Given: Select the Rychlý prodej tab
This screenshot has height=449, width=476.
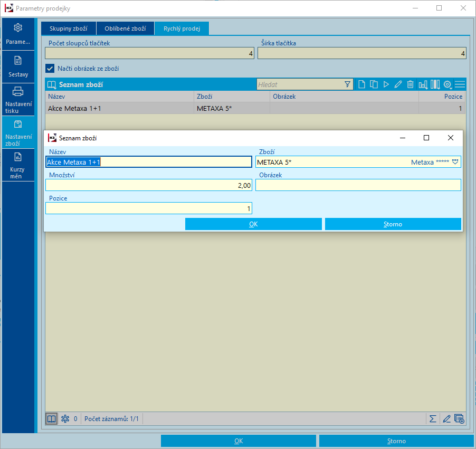Looking at the screenshot, I should coord(182,28).
